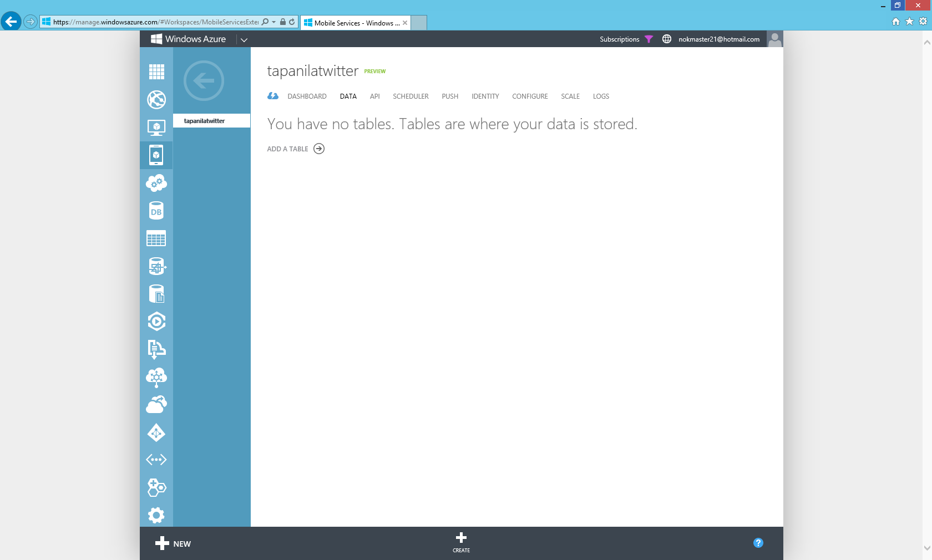Viewport: 932px width, 560px height.
Task: Click the Windows Azure logo
Action: pyautogui.click(x=189, y=39)
